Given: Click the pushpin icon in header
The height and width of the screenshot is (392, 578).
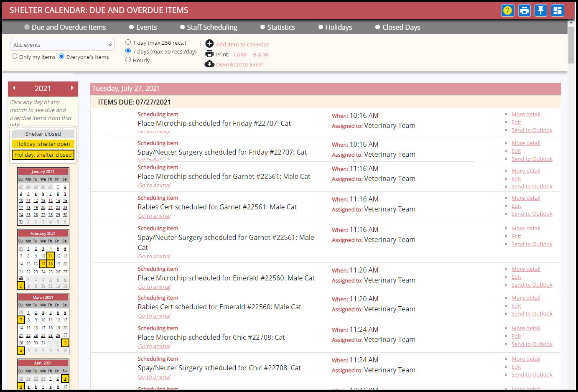Looking at the screenshot, I should 541,10.
